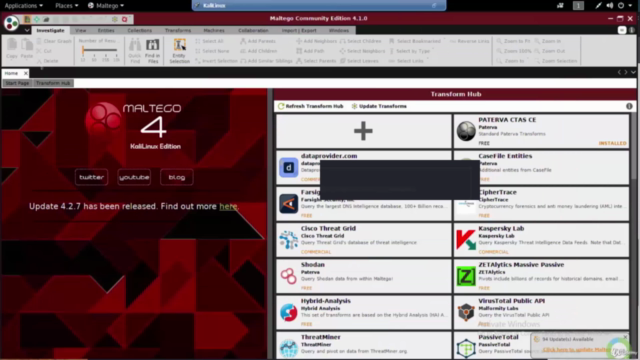Click the red icon in quick access toolbar
Viewport: 640px width, 360px height.
click(x=124, y=19)
